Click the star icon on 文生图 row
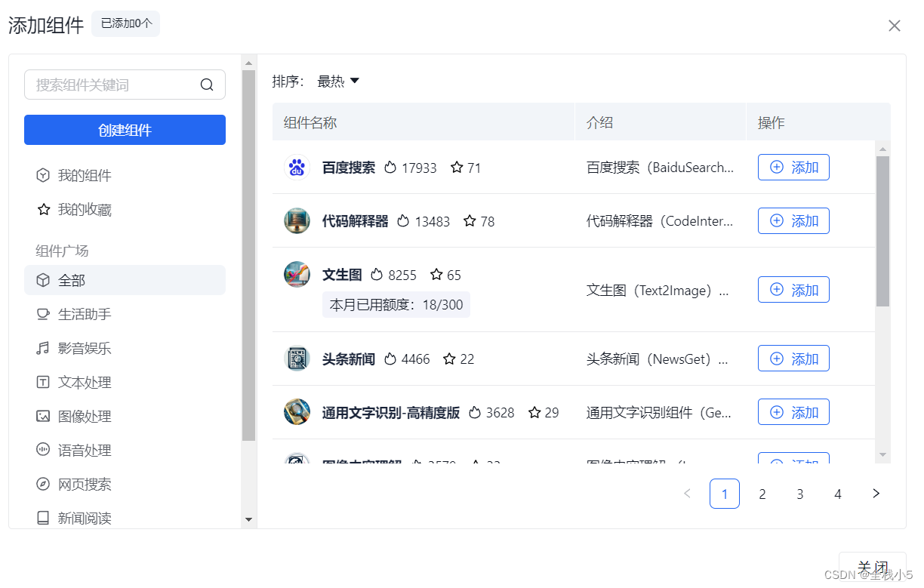The width and height of the screenshot is (924, 588). 436,275
